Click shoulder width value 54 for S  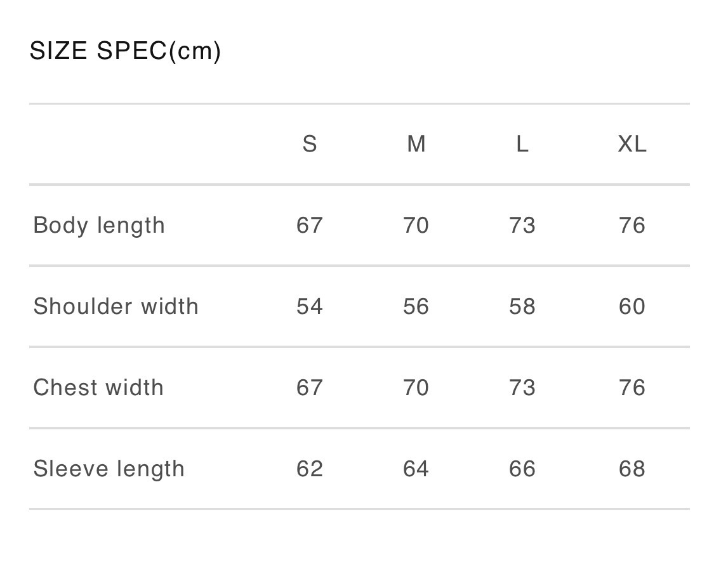pos(310,306)
